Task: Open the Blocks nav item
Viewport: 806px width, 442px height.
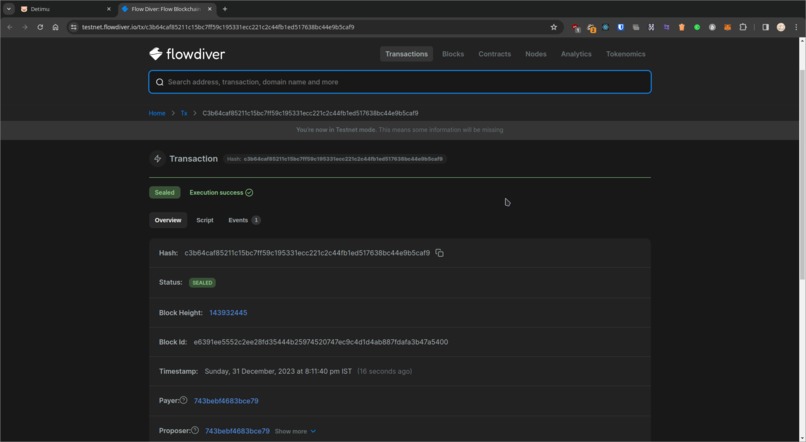Action: coord(453,54)
